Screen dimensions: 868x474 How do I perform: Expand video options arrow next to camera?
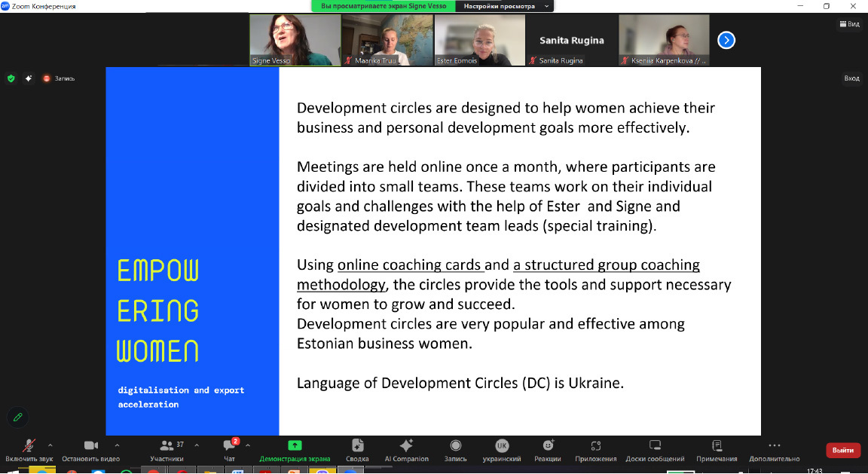tap(117, 445)
